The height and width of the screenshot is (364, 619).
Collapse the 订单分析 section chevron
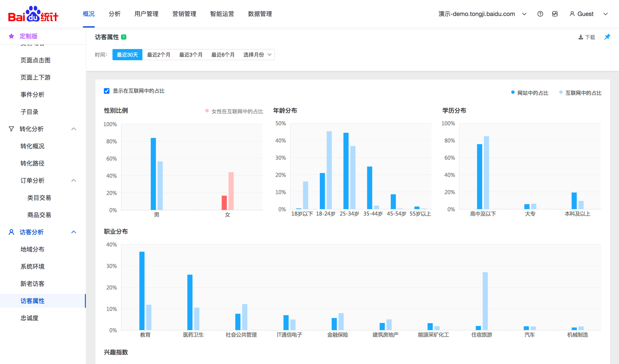point(74,180)
